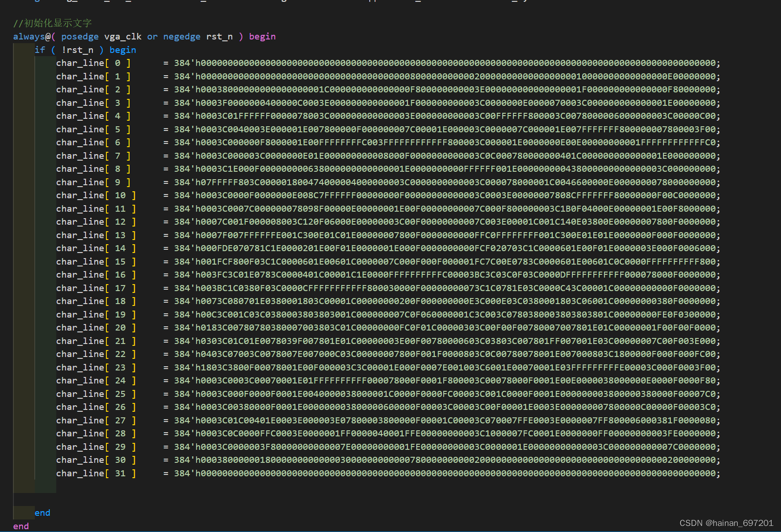Screen dimensions: 781x532
Task: Click 'char_line[ 9 ]' assignment target
Action: [x=93, y=182]
